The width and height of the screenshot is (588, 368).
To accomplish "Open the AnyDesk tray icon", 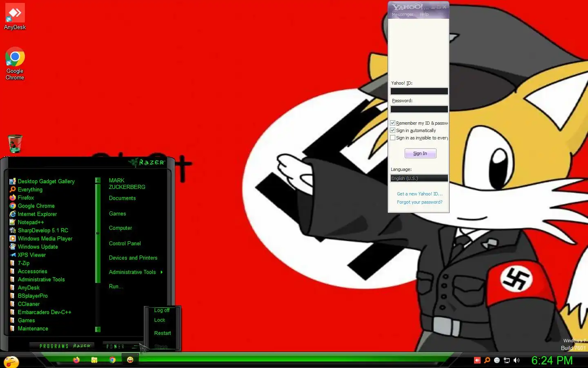I will 477,360.
